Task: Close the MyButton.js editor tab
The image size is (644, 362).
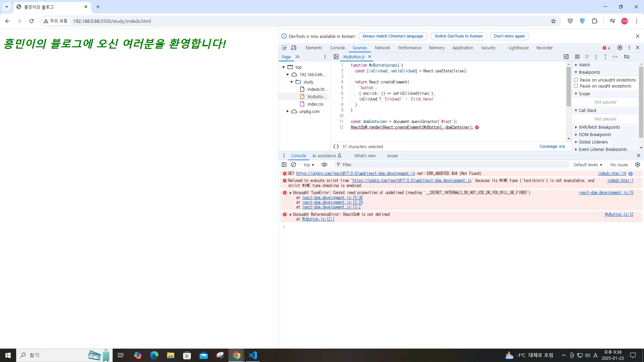Action: [370, 57]
